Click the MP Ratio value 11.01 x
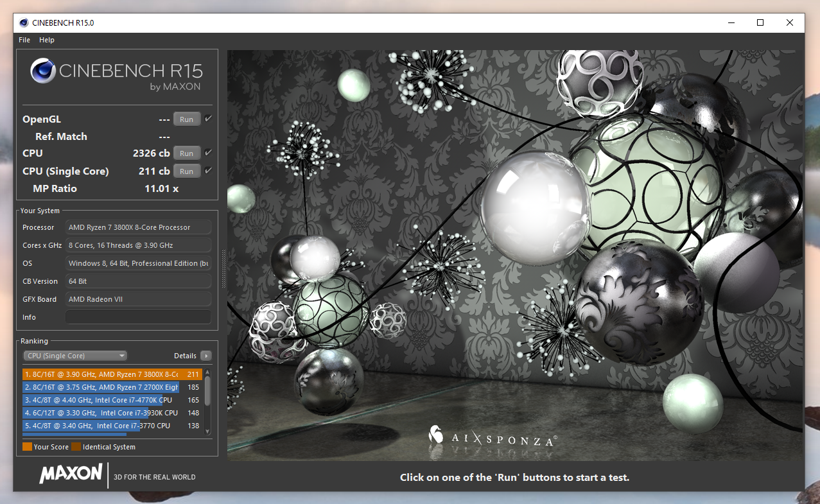Viewport: 820px width, 504px height. click(162, 189)
